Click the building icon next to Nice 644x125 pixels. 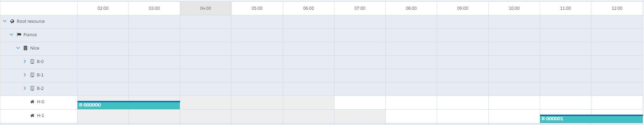pos(25,48)
